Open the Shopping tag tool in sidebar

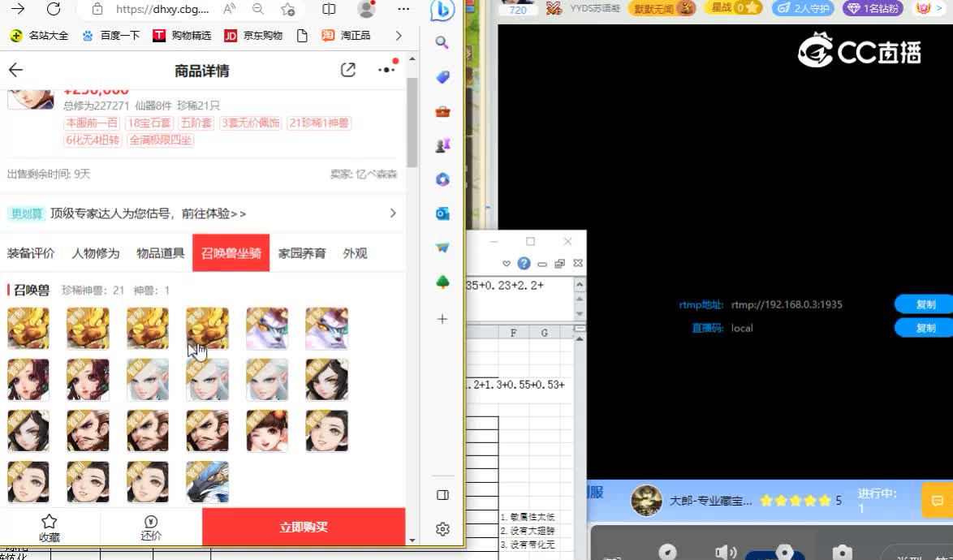point(442,76)
